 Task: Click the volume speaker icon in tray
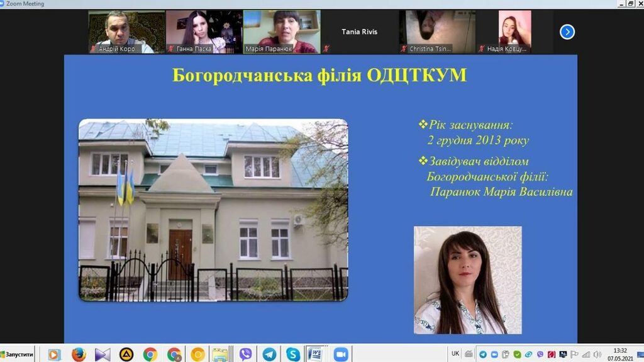[x=596, y=354]
